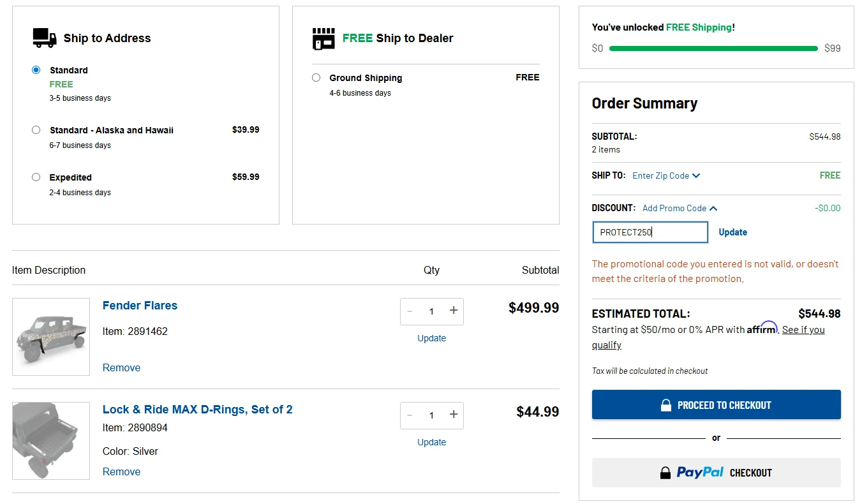862x504 pixels.
Task: Choose Standard - Alaska and Hawaii shipping
Action: pos(36,130)
